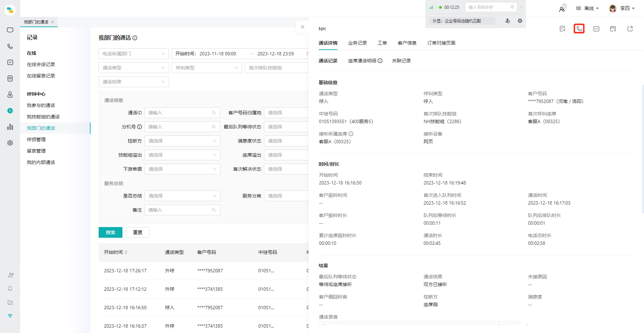Screen dimensions: 644x333
Task: Open the 首次排队技能组 dropdown
Action: pyautogui.click(x=277, y=68)
